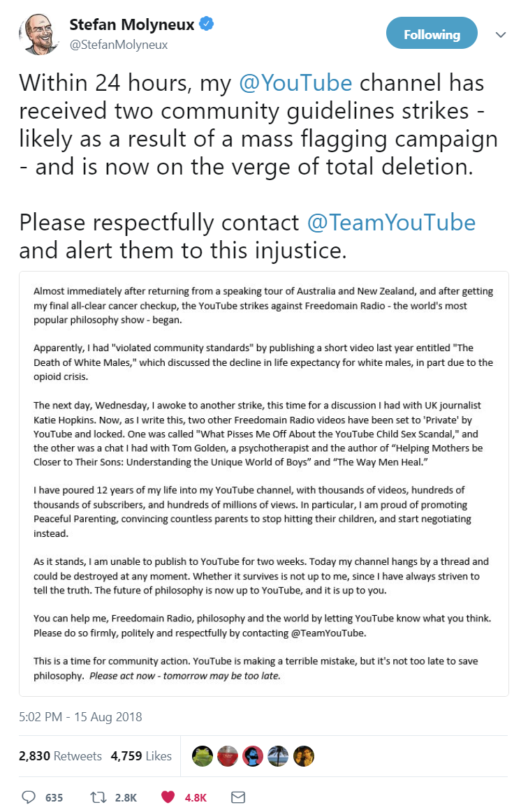Screen dimensions: 521x812
Task: Open the @YouTube mention link
Action: coord(295,83)
